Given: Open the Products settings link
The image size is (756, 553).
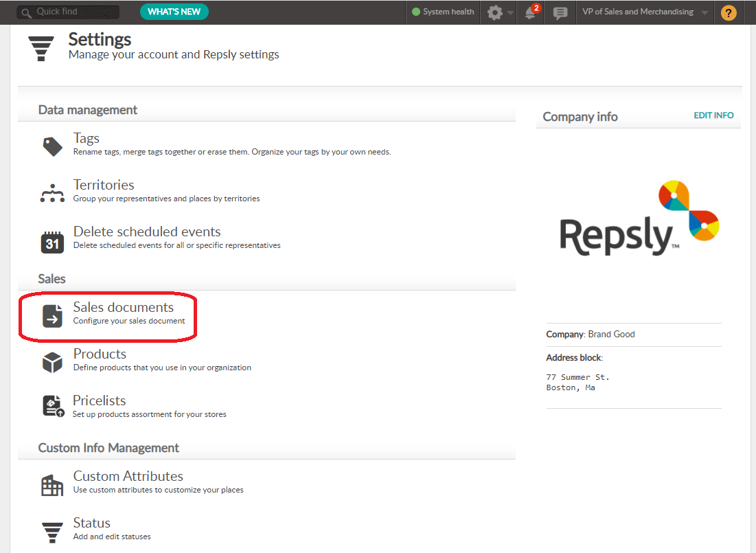Looking at the screenshot, I should click(100, 354).
